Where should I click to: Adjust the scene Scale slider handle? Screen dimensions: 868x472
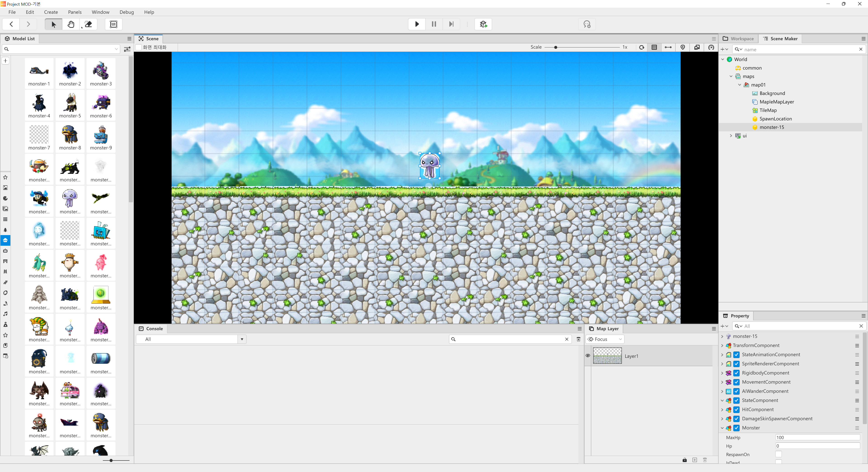[x=555, y=47]
